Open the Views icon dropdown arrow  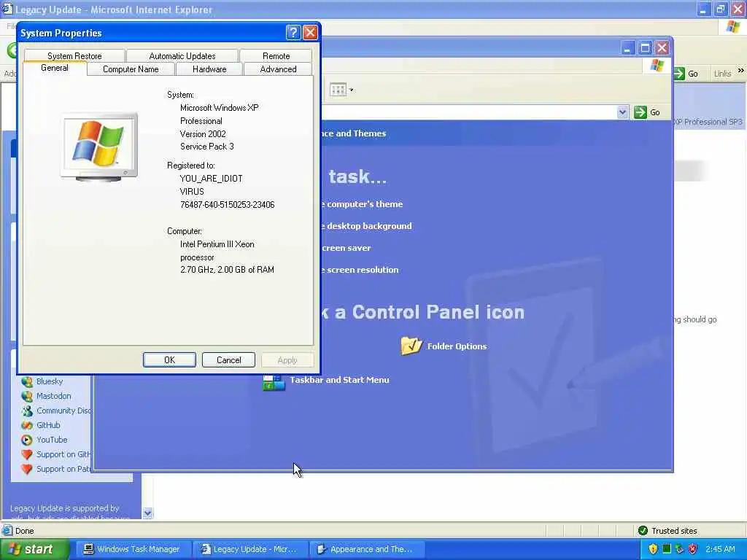[352, 90]
